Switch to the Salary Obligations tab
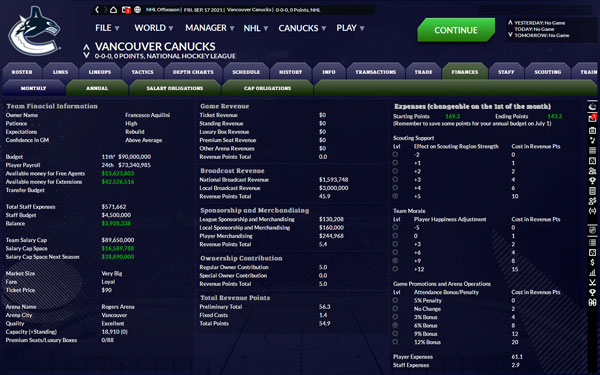Viewport: 600px width, 375px height. pyautogui.click(x=174, y=88)
